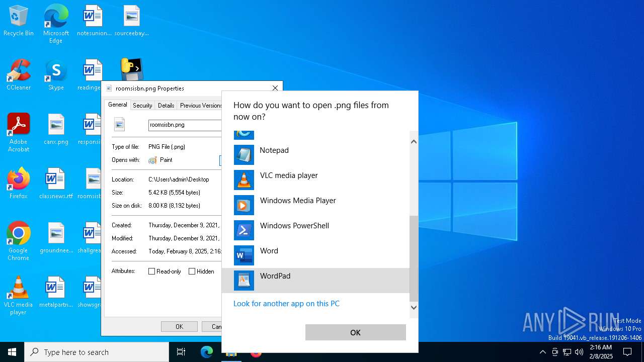The image size is (644, 362).
Task: Open the Windows Start menu
Action: click(x=12, y=352)
